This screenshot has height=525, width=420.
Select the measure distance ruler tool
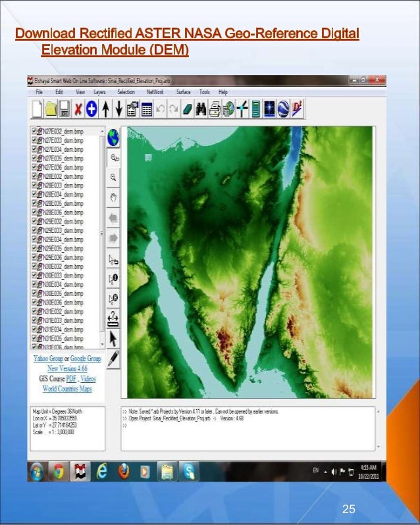[x=113, y=318]
